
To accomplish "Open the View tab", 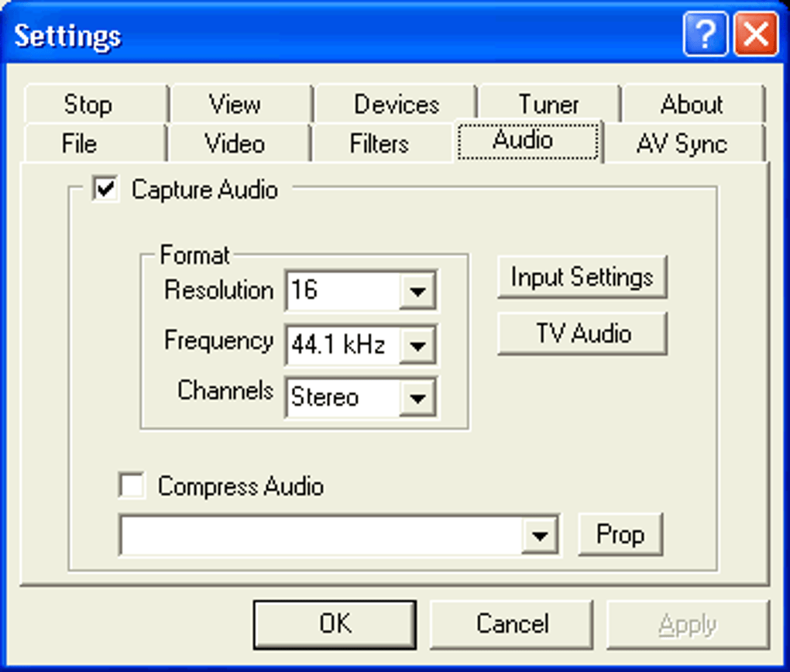I will [x=240, y=105].
